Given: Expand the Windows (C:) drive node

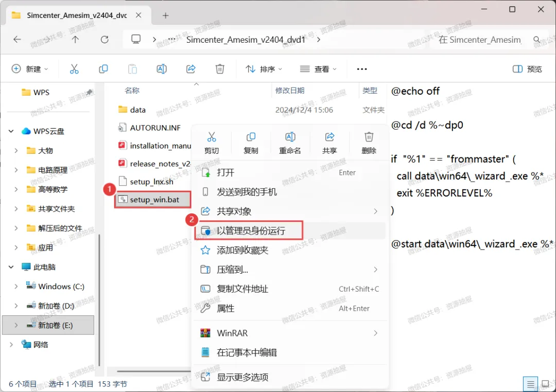Looking at the screenshot, I should [16, 287].
